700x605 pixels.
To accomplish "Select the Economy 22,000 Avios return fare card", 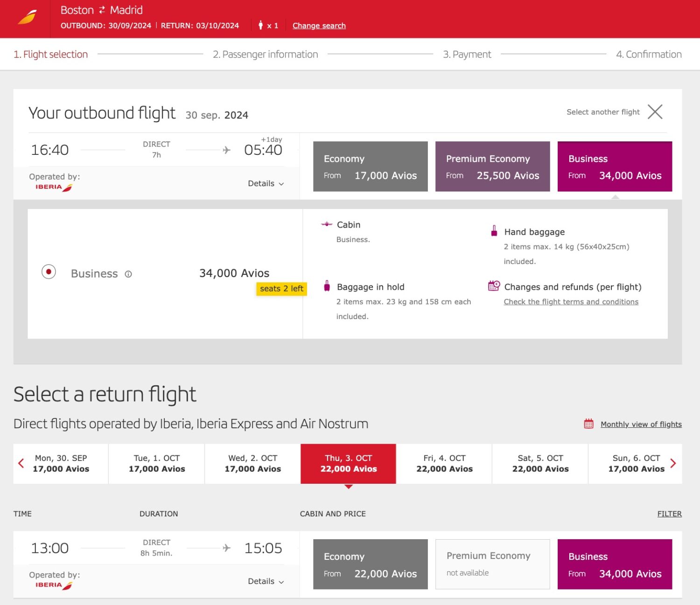I will (370, 564).
